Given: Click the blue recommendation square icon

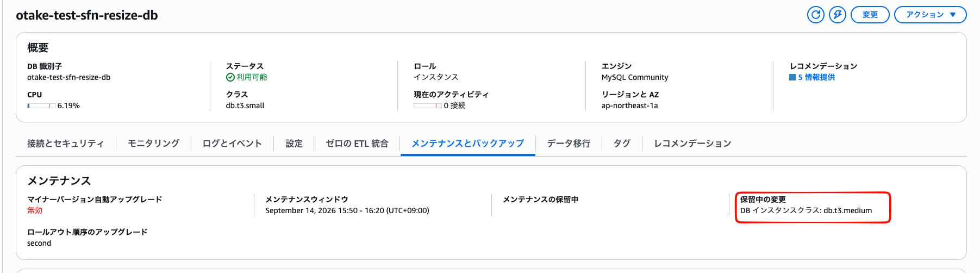Looking at the screenshot, I should [x=792, y=77].
